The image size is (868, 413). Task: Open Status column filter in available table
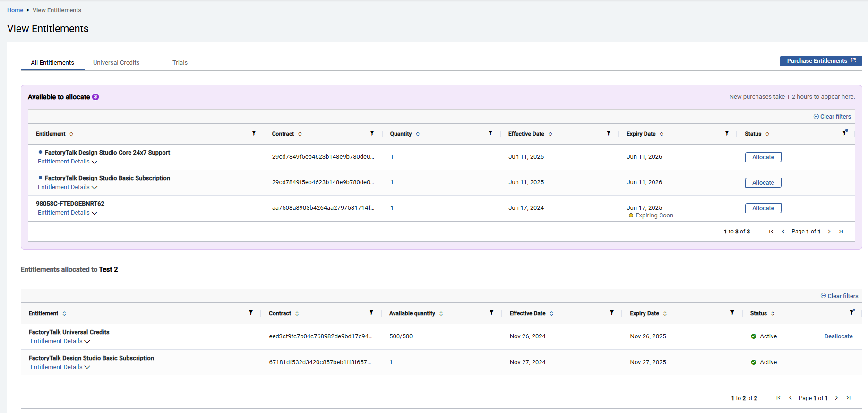pos(844,133)
